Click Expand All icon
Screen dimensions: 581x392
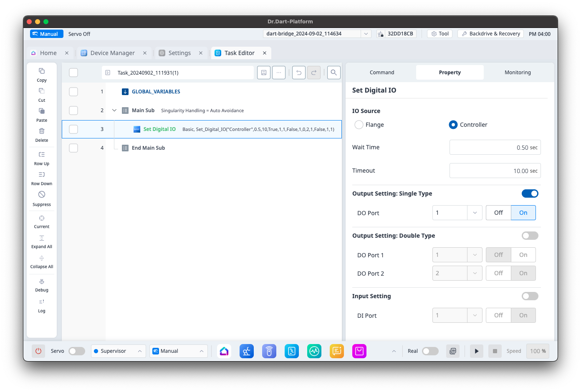(x=42, y=239)
